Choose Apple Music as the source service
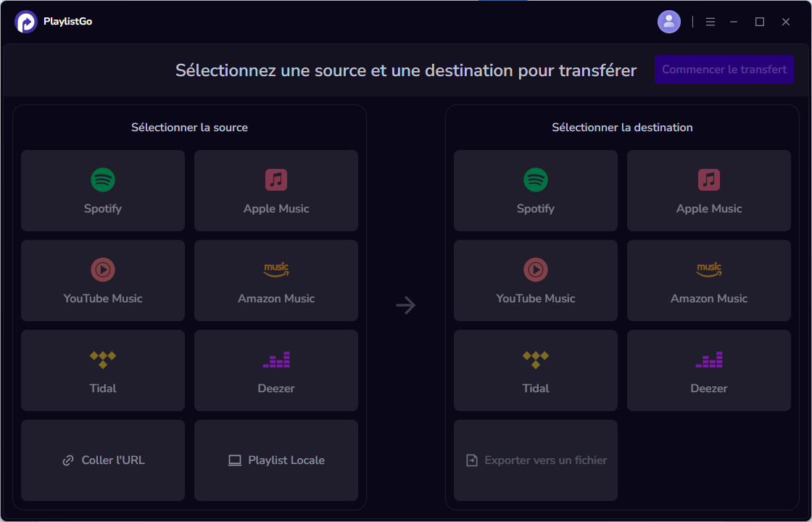812x522 pixels. tap(275, 191)
